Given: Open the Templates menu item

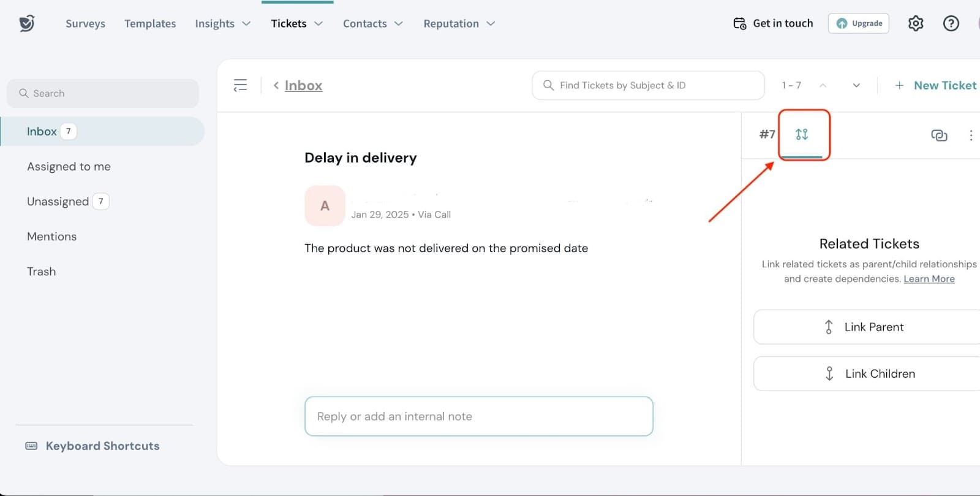Looking at the screenshot, I should pyautogui.click(x=150, y=23).
